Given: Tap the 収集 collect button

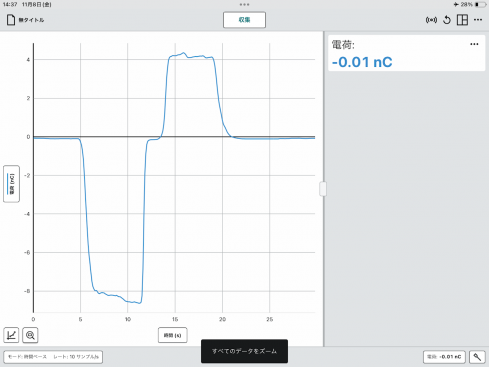Looking at the screenshot, I should pos(244,20).
